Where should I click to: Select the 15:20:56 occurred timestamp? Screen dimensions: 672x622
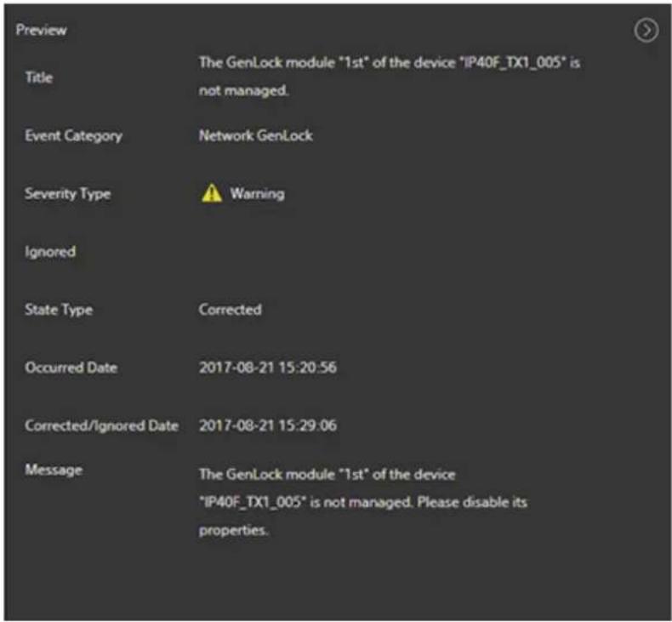(x=268, y=368)
